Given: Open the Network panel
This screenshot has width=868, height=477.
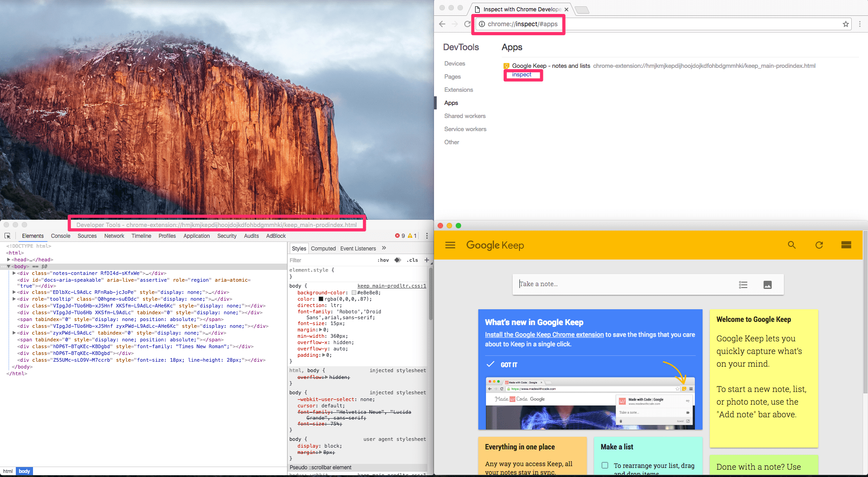Looking at the screenshot, I should (x=114, y=236).
